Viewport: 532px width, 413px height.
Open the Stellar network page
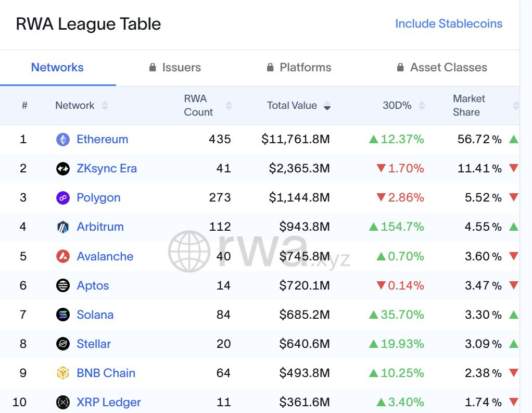pos(94,343)
